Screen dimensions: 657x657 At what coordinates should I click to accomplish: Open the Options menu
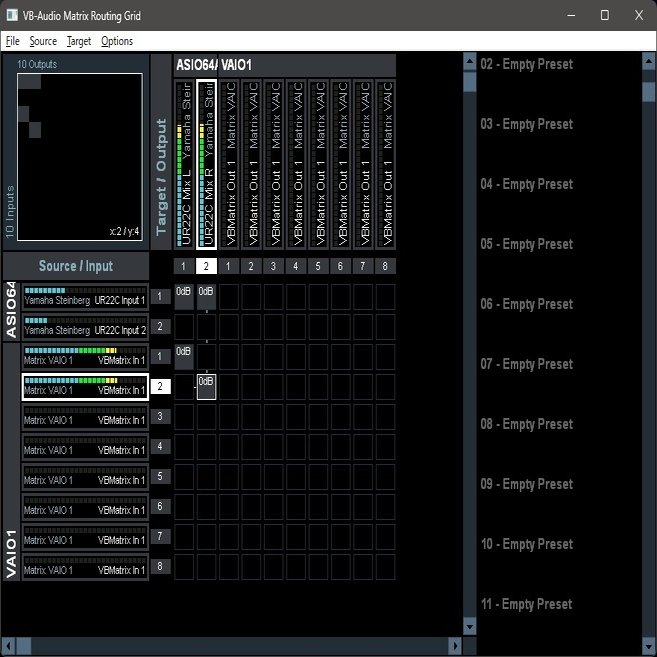(x=117, y=41)
